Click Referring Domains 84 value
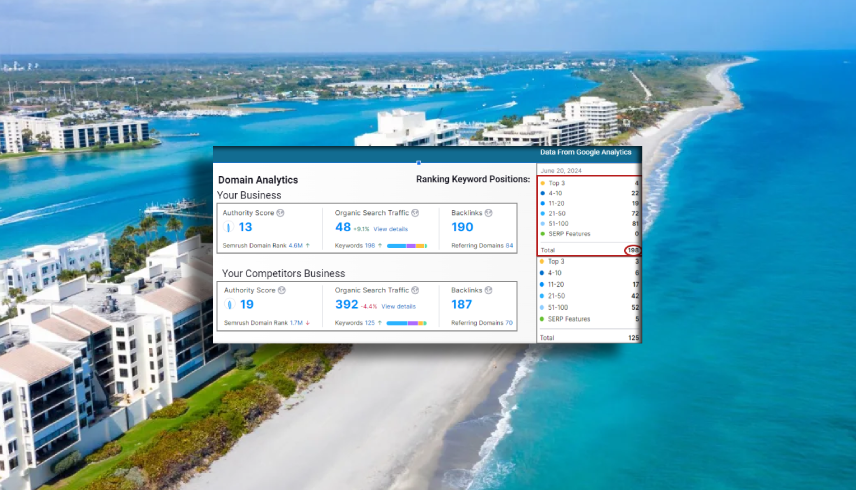The image size is (856, 490). pos(509,245)
